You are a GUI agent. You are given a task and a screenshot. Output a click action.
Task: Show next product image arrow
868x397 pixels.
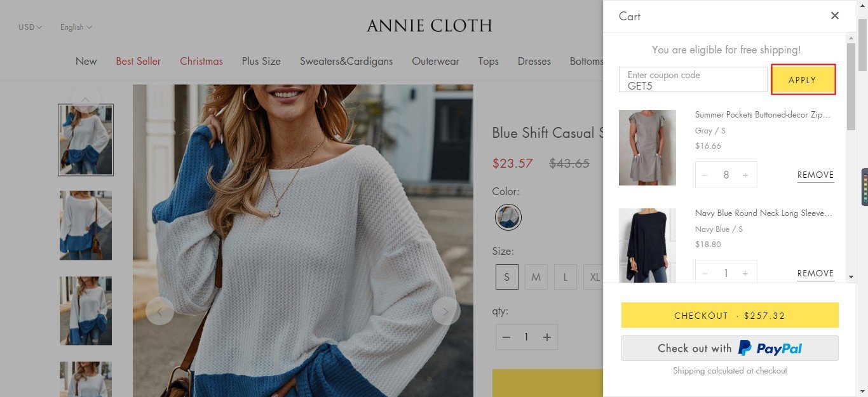[446, 311]
